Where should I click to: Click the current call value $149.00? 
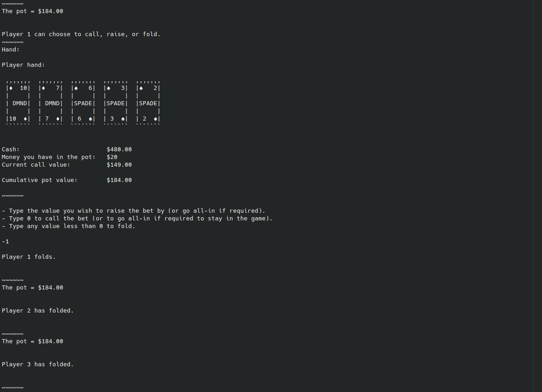pyautogui.click(x=119, y=165)
